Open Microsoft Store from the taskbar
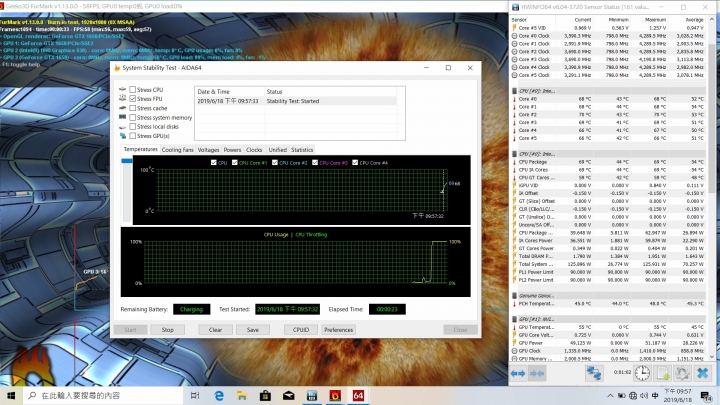 [265, 395]
